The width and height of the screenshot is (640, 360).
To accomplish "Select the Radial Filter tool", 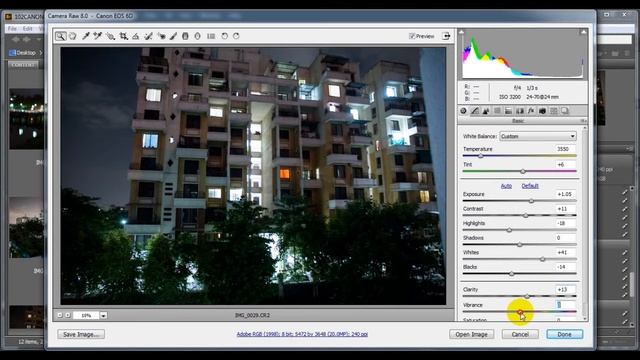I will (x=198, y=36).
